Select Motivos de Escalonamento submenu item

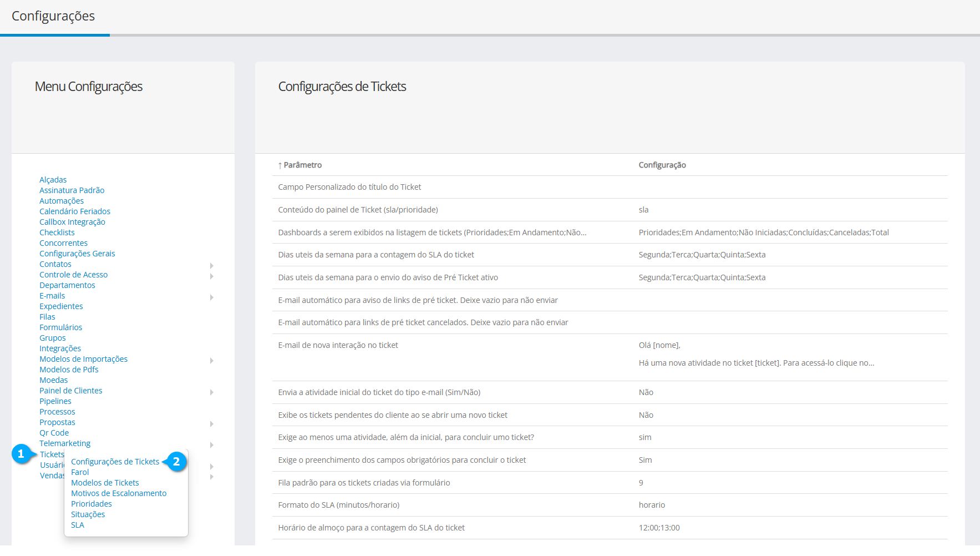click(x=119, y=493)
